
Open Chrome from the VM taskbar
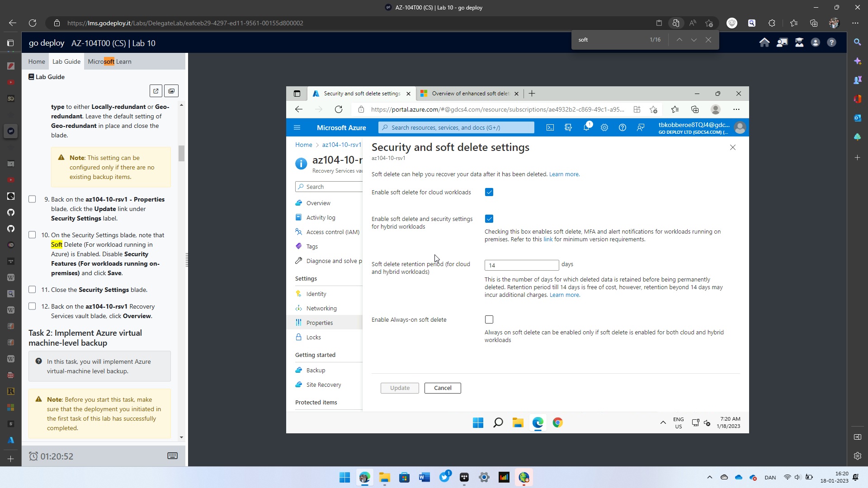[x=557, y=422]
